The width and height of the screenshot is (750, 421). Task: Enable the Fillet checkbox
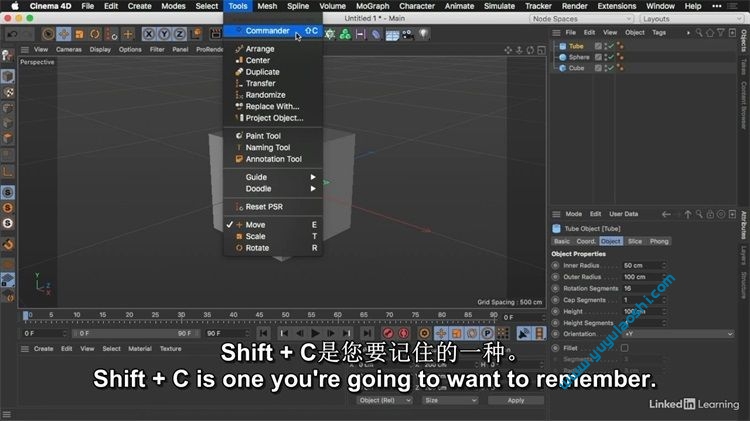click(625, 348)
